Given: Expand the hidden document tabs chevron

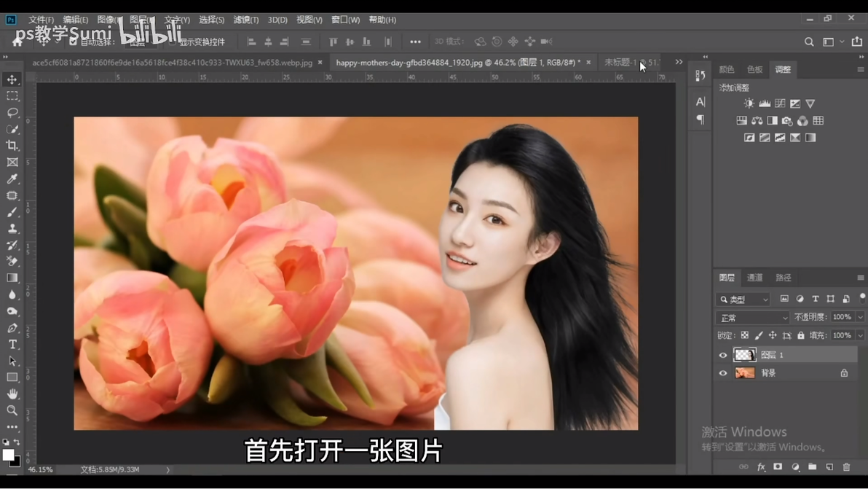Looking at the screenshot, I should [679, 62].
